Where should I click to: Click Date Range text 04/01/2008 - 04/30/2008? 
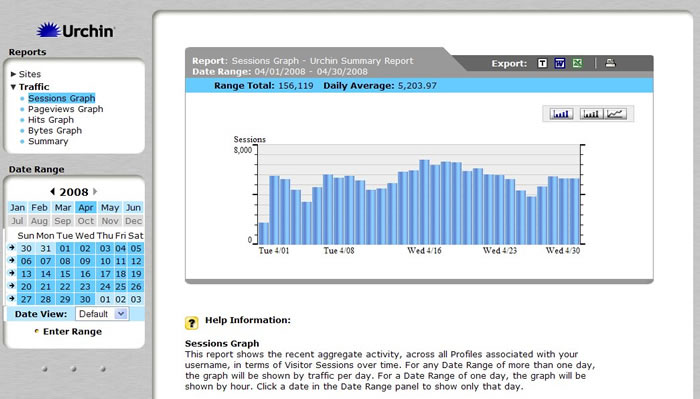click(x=311, y=71)
